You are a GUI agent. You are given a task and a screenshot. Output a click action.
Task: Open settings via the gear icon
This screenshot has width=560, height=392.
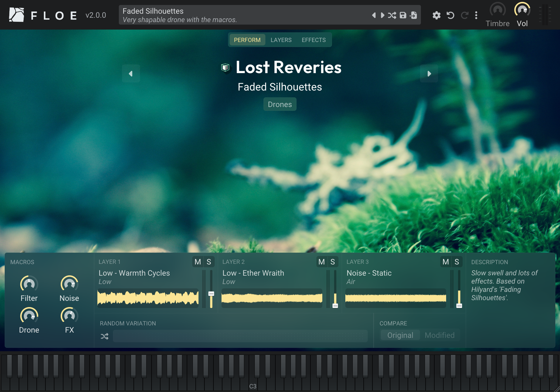click(x=436, y=15)
